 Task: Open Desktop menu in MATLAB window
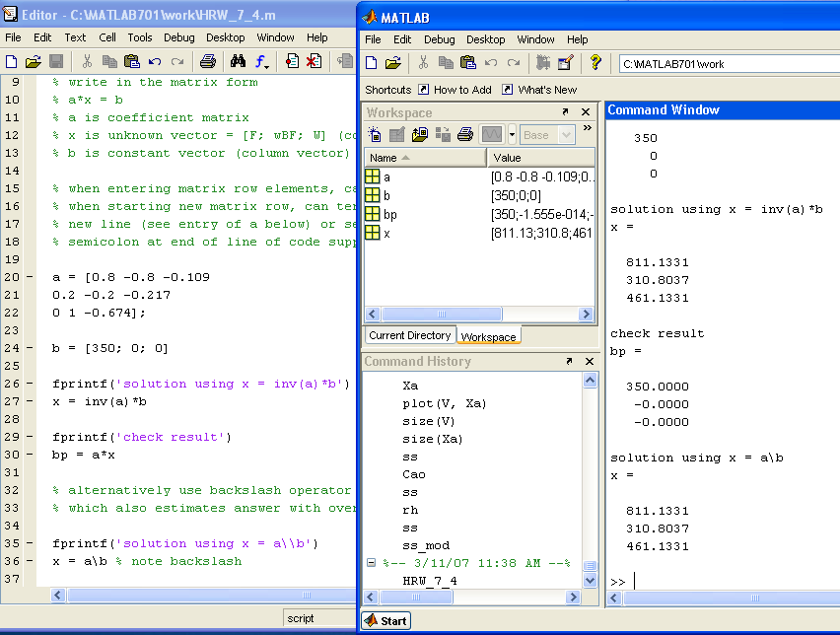pyautogui.click(x=485, y=39)
